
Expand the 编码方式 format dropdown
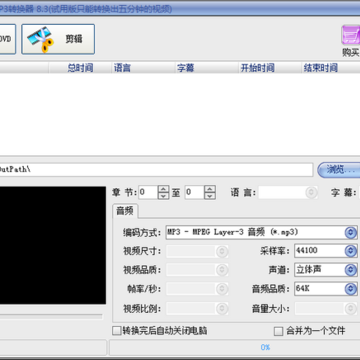350,232
